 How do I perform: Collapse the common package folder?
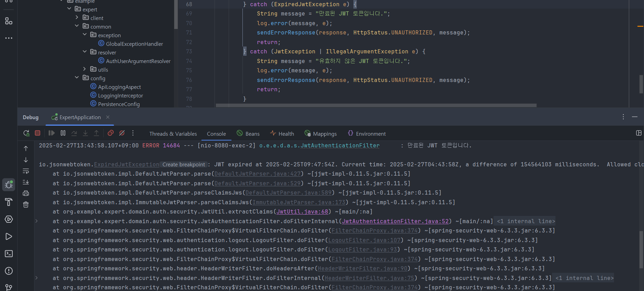[77, 26]
